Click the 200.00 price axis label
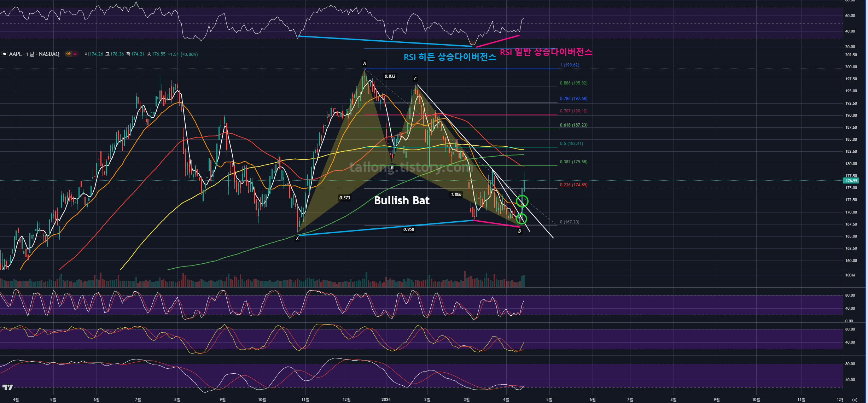The width and height of the screenshot is (868, 403). 851,67
